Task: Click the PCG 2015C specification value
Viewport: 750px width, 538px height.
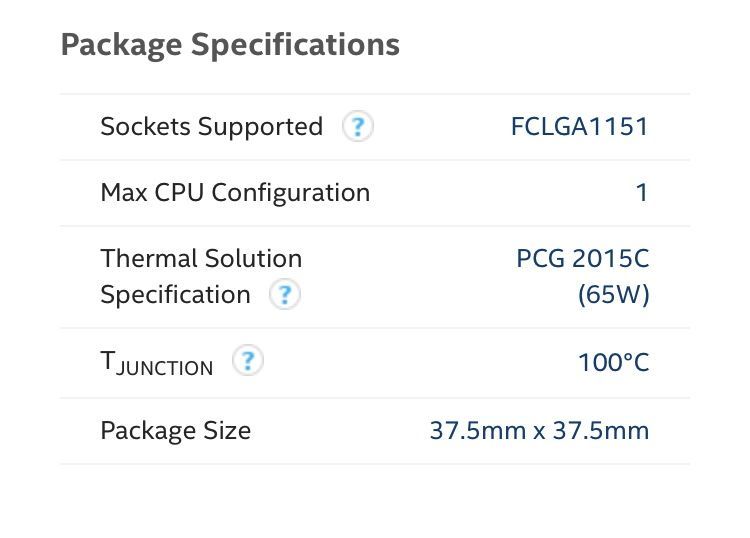Action: click(582, 259)
